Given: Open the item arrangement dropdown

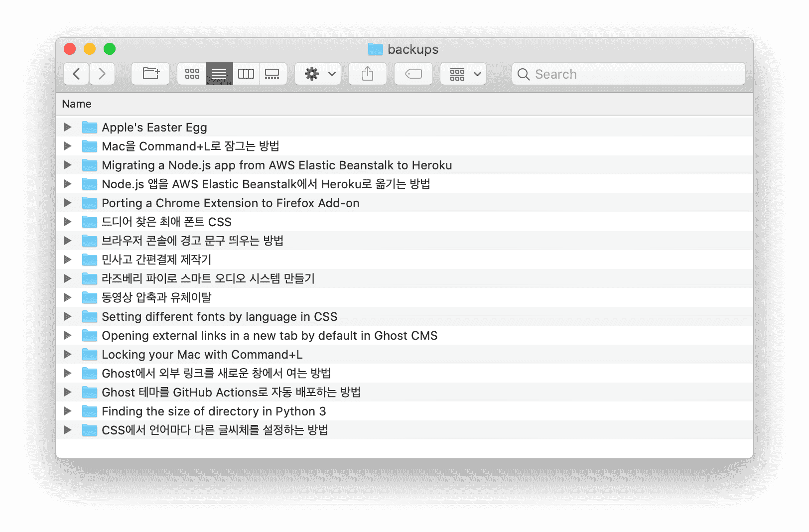Looking at the screenshot, I should tap(463, 74).
